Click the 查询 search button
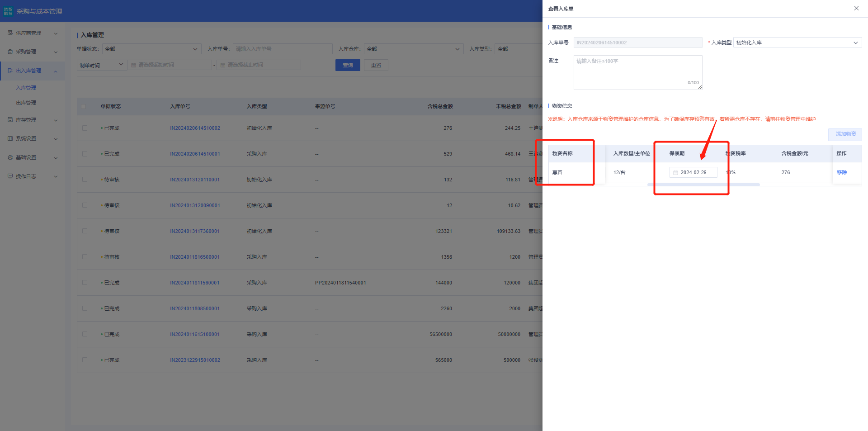The width and height of the screenshot is (868, 431). point(348,65)
